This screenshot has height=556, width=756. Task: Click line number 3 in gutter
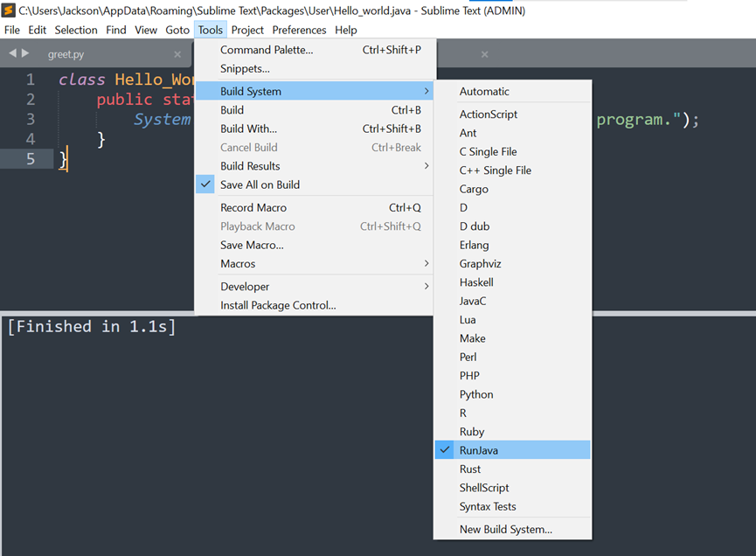coord(31,119)
